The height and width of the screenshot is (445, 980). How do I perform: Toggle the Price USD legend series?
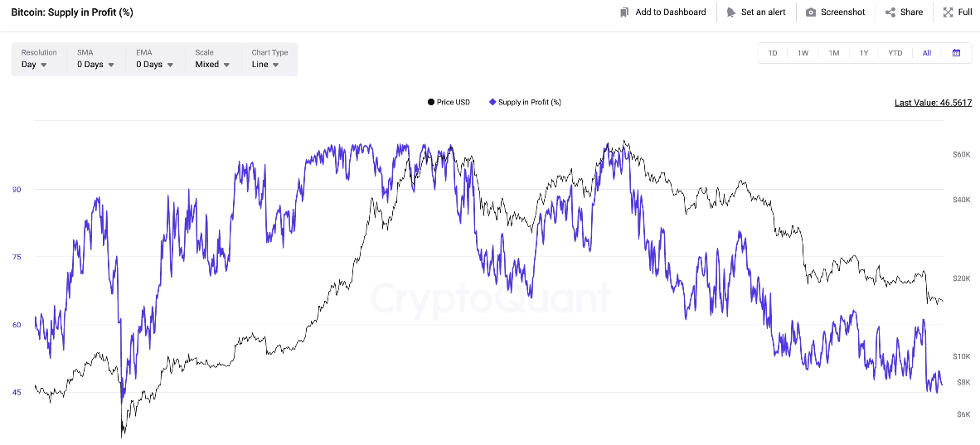click(449, 103)
